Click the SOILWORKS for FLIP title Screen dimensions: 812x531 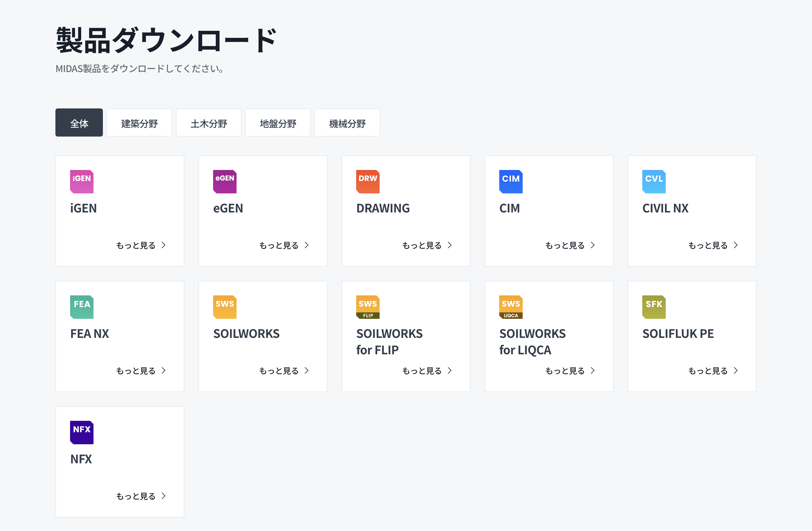pos(390,342)
